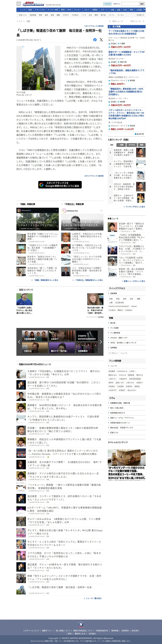Open 会社案内 footer link
This screenshot has width=162, height=644.
[x=92, y=634]
